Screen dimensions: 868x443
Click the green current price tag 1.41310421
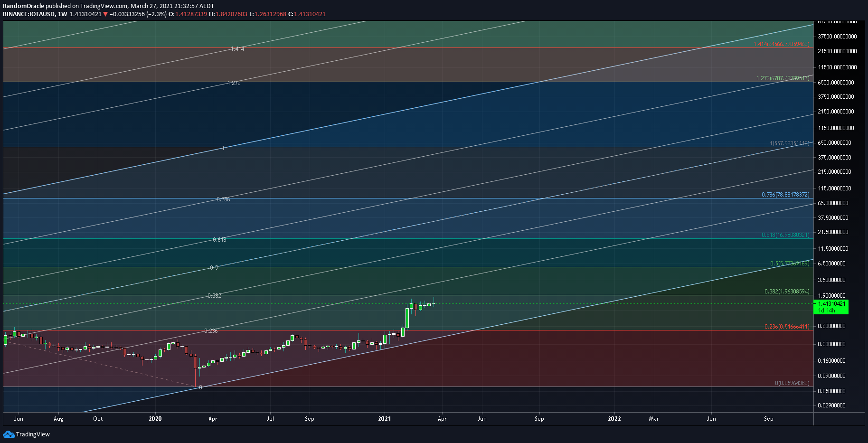pos(831,304)
